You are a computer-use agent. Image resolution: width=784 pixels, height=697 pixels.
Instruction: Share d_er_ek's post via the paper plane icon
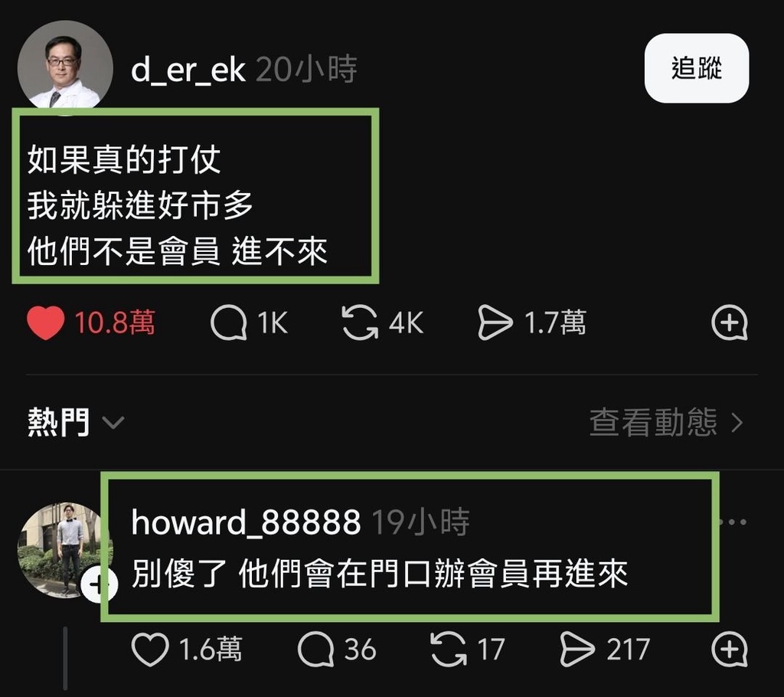point(495,322)
